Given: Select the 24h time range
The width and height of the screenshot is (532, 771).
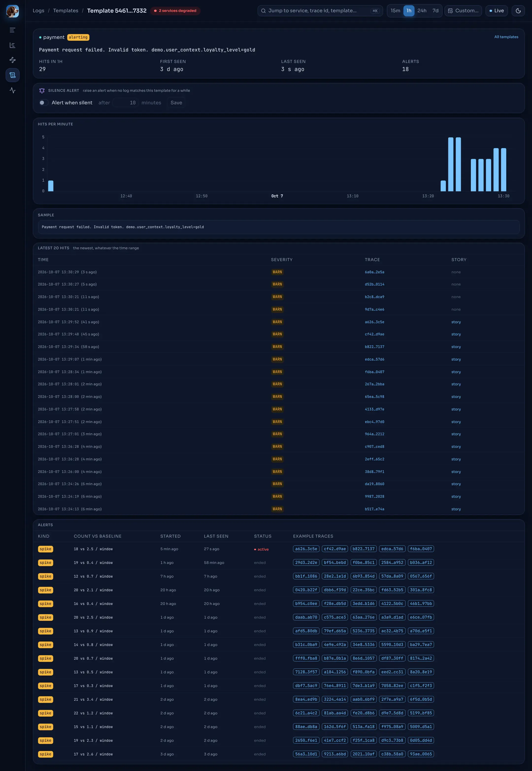Looking at the screenshot, I should coord(422,11).
